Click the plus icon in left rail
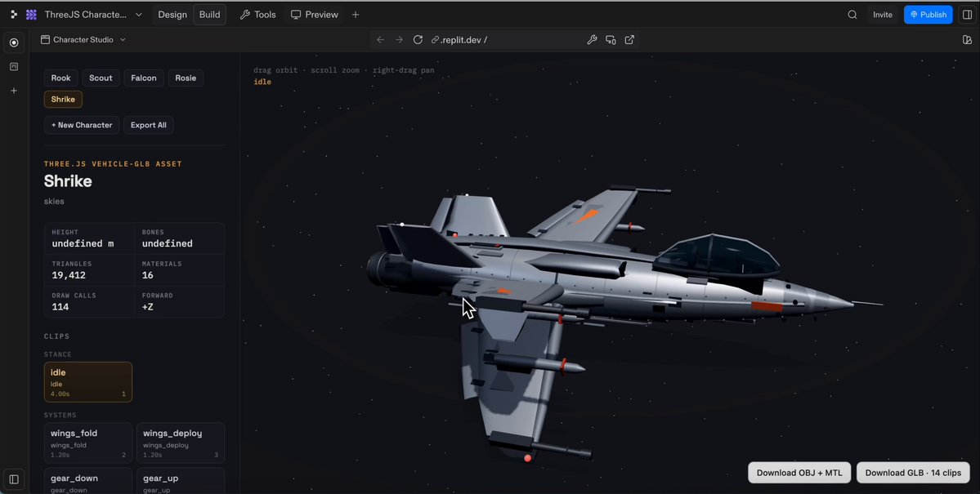 [x=14, y=91]
